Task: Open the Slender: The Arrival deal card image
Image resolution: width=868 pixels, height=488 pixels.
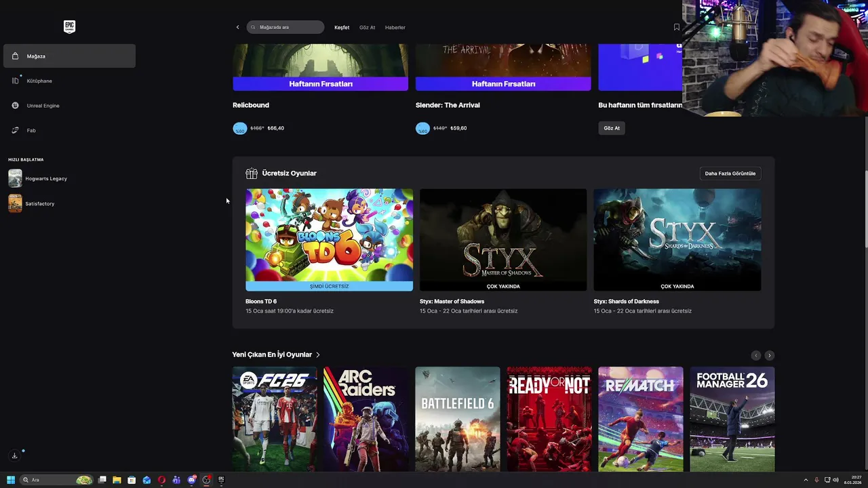Action: point(503,67)
